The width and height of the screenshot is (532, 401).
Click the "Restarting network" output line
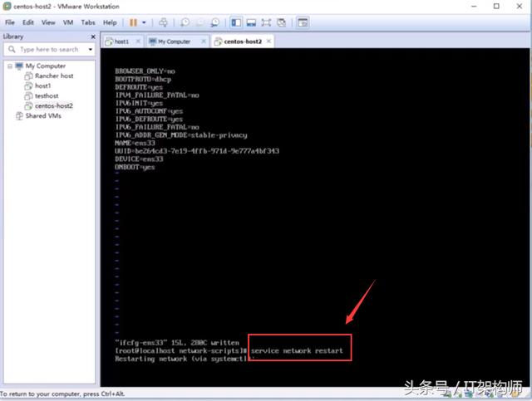(x=183, y=359)
